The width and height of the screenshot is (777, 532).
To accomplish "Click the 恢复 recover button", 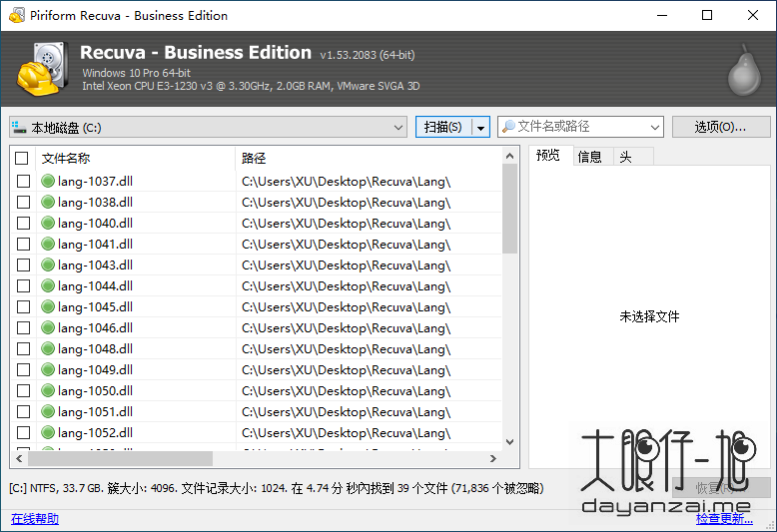I will (721, 488).
